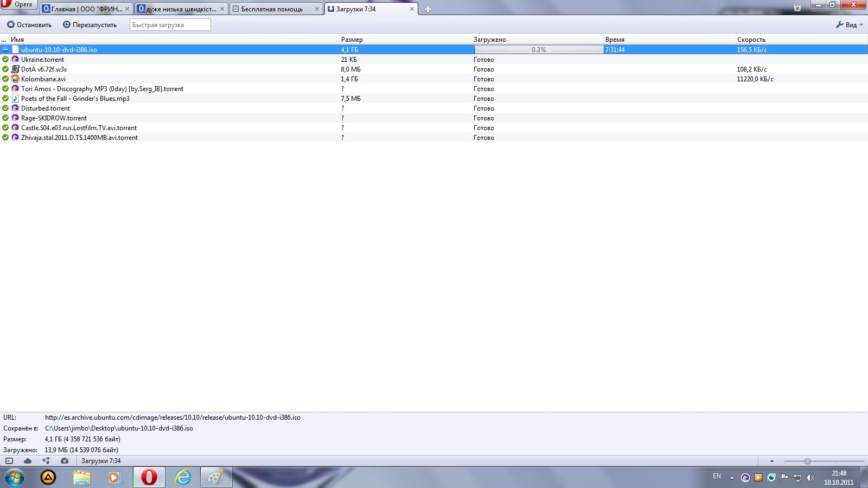Open Internet Explorer from taskbar
The width and height of the screenshot is (868, 488).
pos(183,478)
